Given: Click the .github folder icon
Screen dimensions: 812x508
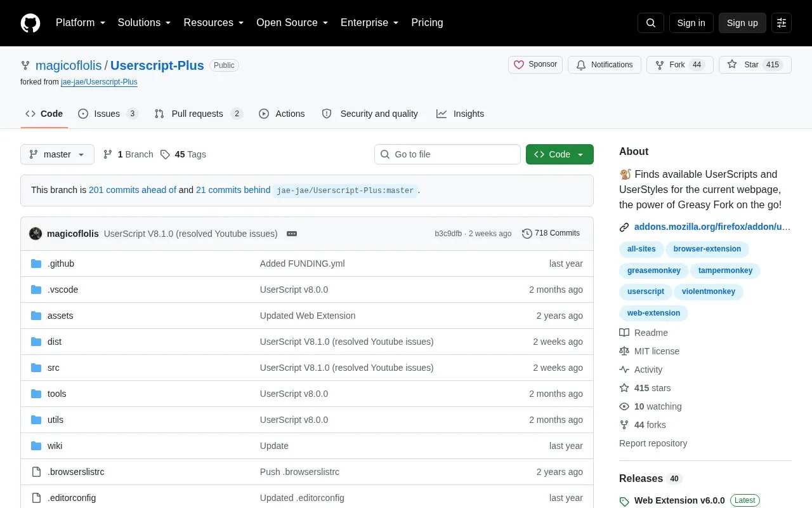Looking at the screenshot, I should click(x=36, y=264).
